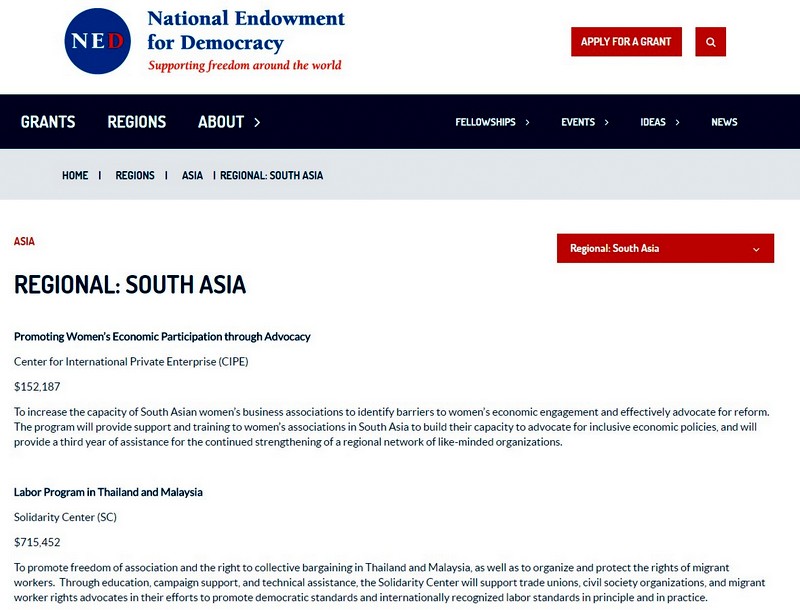Open the Regions menu item

tap(137, 122)
